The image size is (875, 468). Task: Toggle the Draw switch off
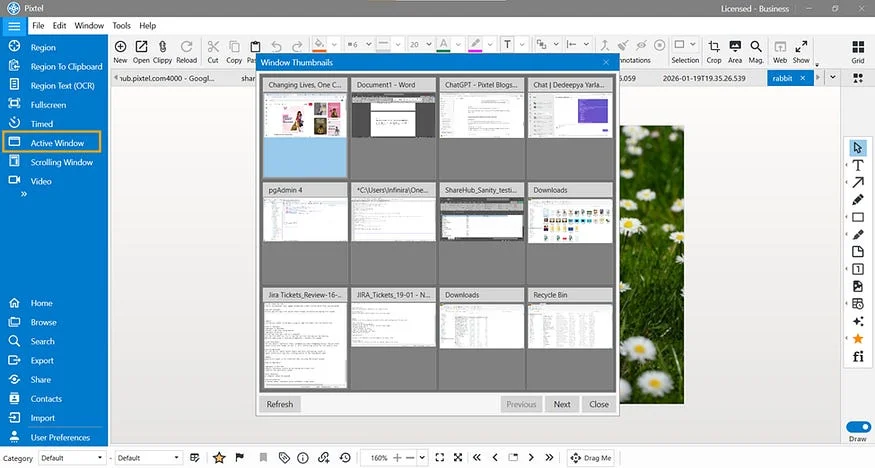pyautogui.click(x=858, y=427)
